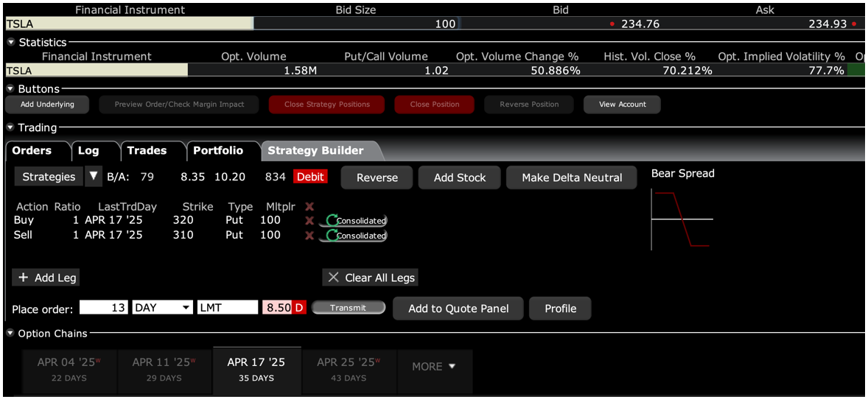The height and width of the screenshot is (402, 868).
Task: Clear all legs from strategy
Action: (x=371, y=278)
